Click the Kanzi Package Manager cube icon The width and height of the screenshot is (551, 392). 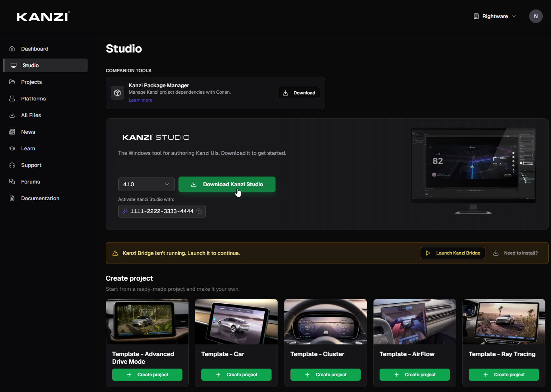click(x=117, y=93)
